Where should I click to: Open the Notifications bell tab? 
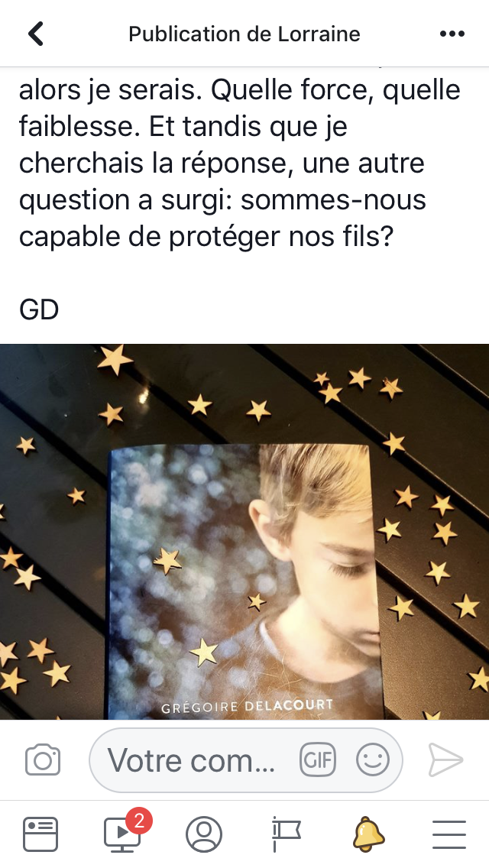(368, 834)
